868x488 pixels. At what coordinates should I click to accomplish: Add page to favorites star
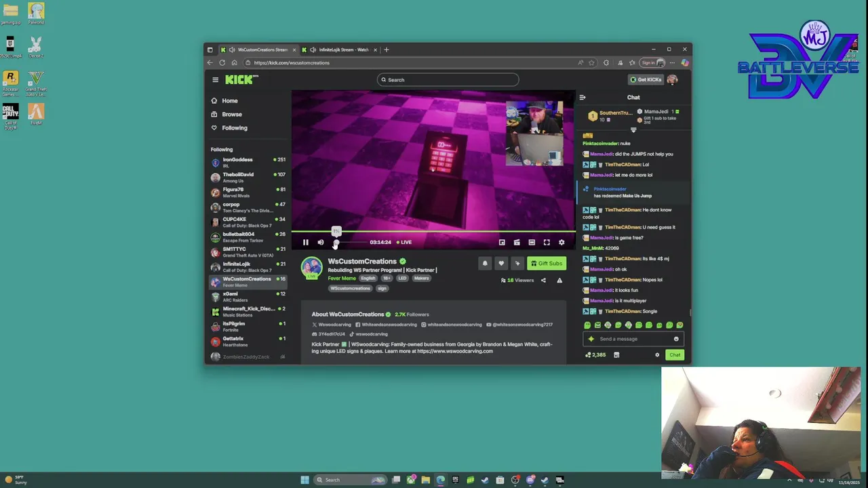[x=591, y=63]
